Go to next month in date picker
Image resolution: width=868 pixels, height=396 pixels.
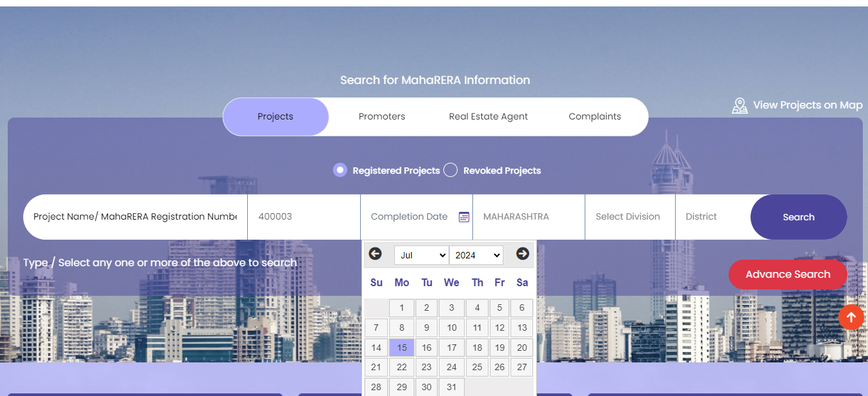(x=523, y=254)
